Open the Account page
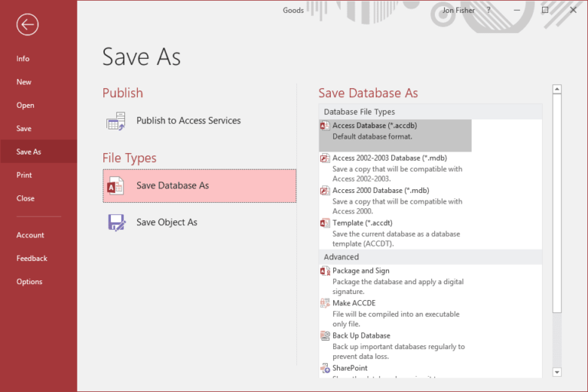The width and height of the screenshot is (588, 392). [x=31, y=235]
